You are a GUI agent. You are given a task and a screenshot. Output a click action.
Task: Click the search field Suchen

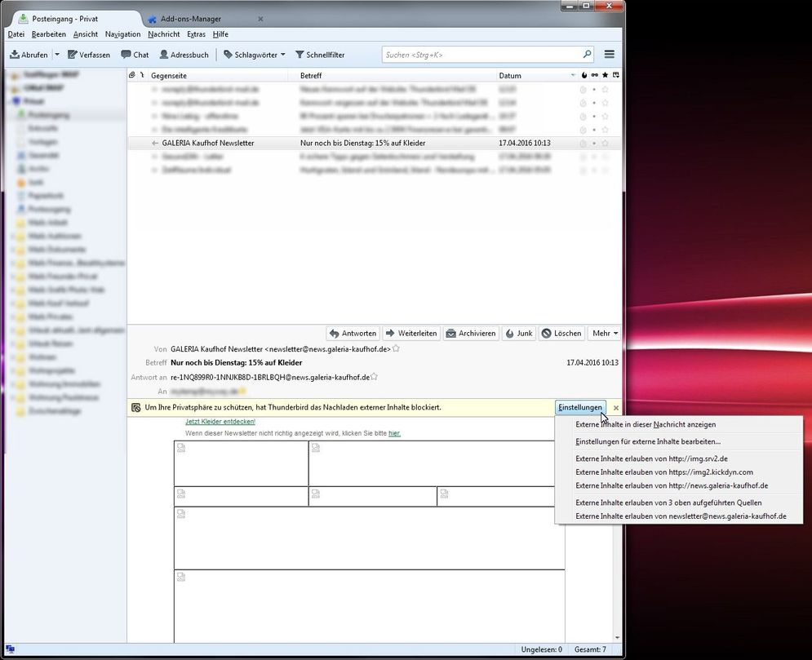481,55
